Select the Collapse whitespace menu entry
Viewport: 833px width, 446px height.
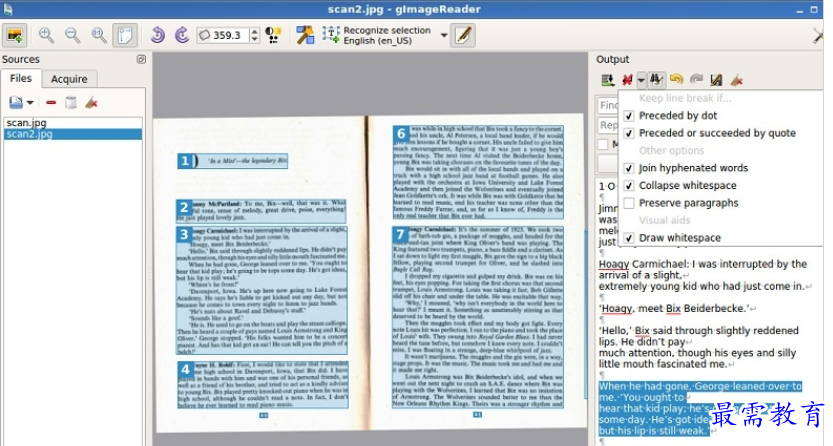click(687, 186)
